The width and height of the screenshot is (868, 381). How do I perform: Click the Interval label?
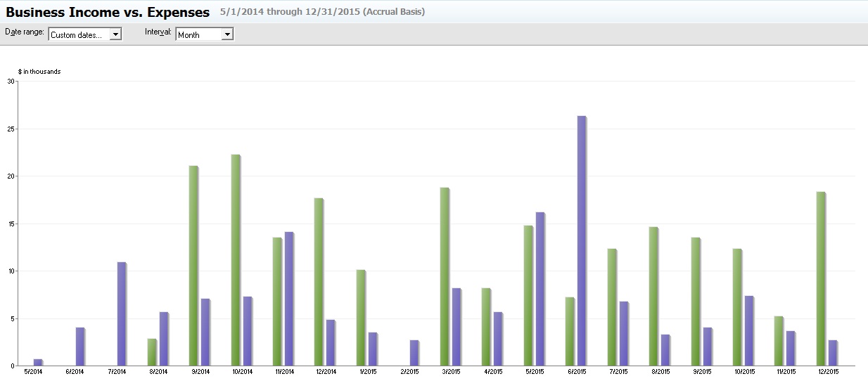pos(158,32)
